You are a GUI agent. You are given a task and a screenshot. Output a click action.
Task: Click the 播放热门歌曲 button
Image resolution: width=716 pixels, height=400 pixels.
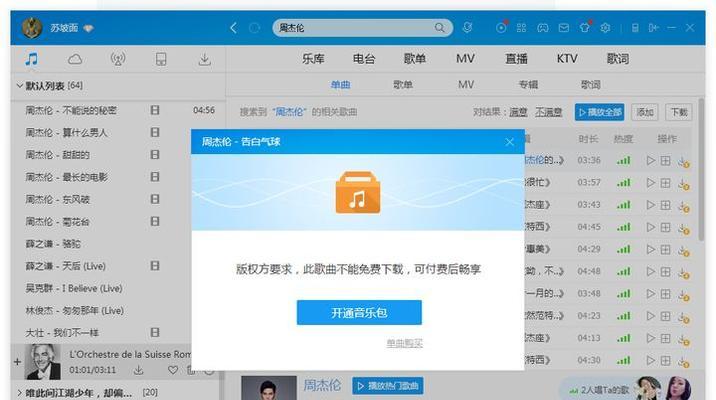click(x=388, y=386)
